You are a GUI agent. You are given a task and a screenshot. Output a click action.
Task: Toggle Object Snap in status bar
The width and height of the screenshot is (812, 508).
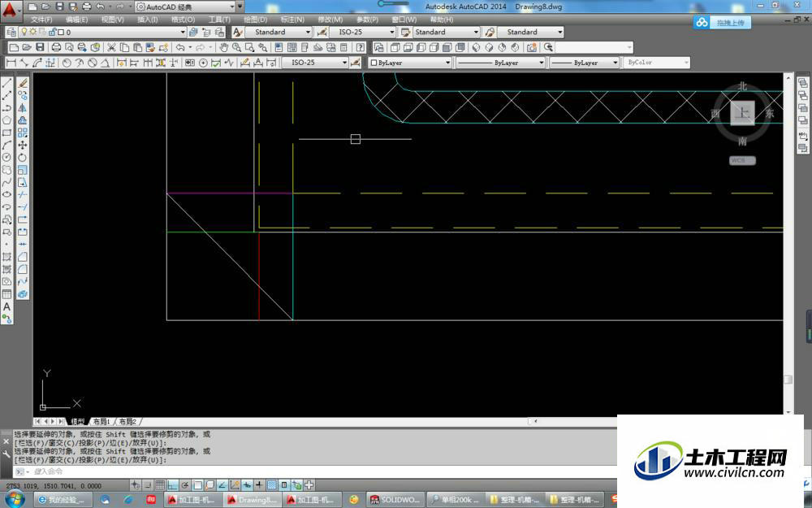(197, 485)
